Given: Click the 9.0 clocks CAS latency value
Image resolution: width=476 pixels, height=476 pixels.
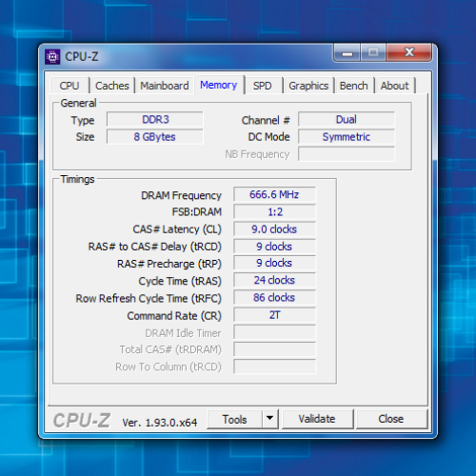Looking at the screenshot, I should pyautogui.click(x=274, y=229).
